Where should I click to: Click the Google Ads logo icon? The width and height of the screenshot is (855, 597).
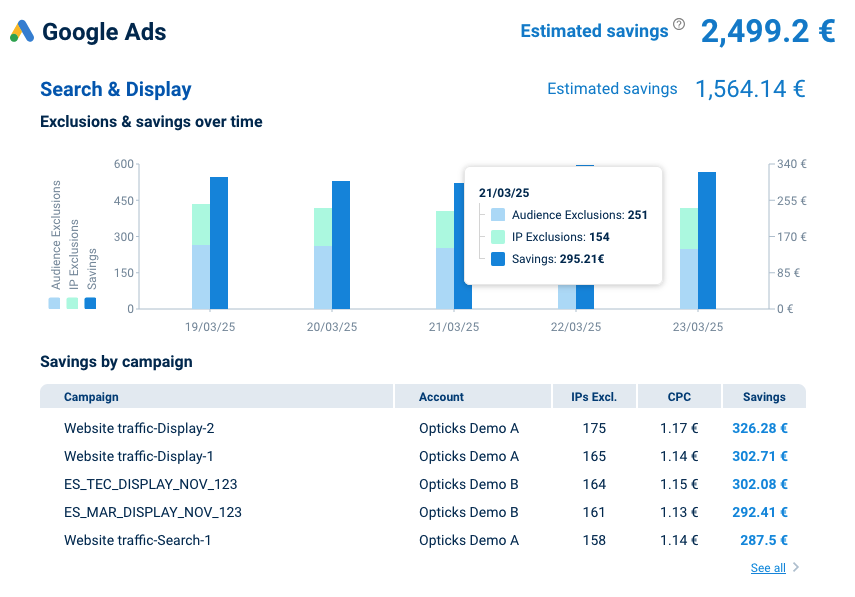pyautogui.click(x=22, y=32)
